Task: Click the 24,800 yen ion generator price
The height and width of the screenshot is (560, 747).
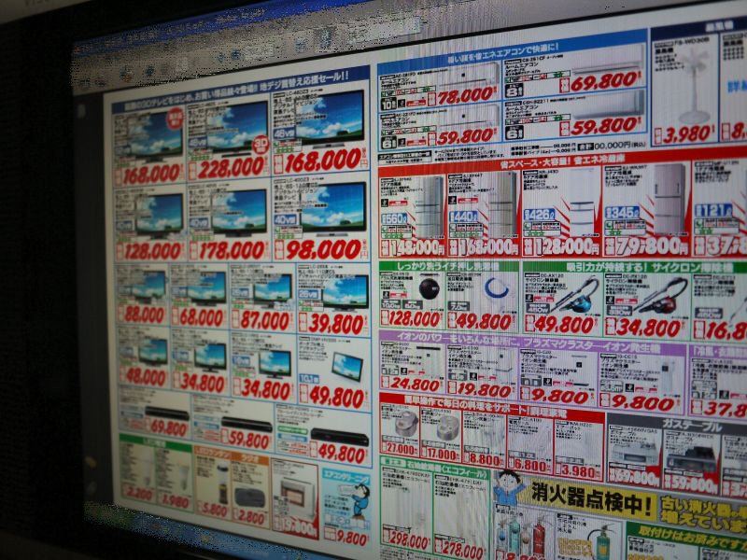Action: (414, 383)
